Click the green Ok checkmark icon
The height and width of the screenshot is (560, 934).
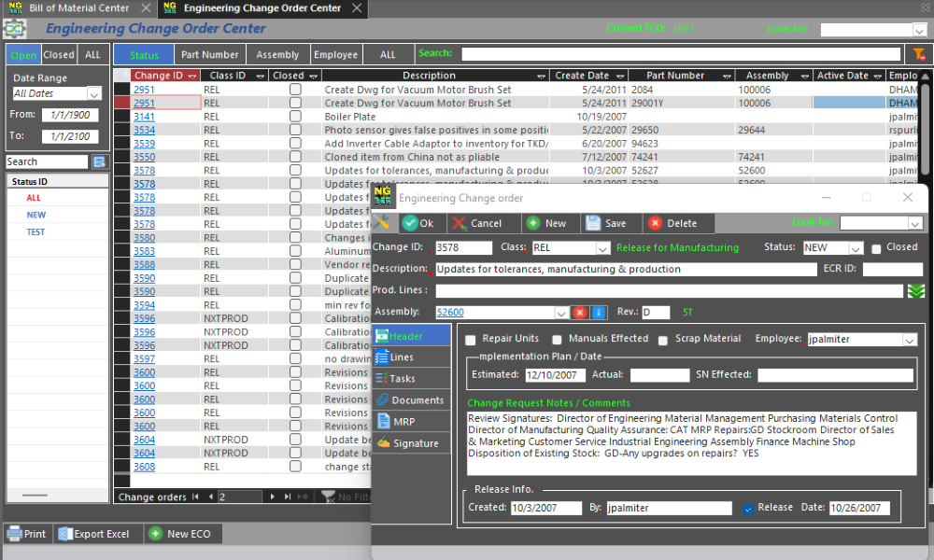tap(410, 223)
